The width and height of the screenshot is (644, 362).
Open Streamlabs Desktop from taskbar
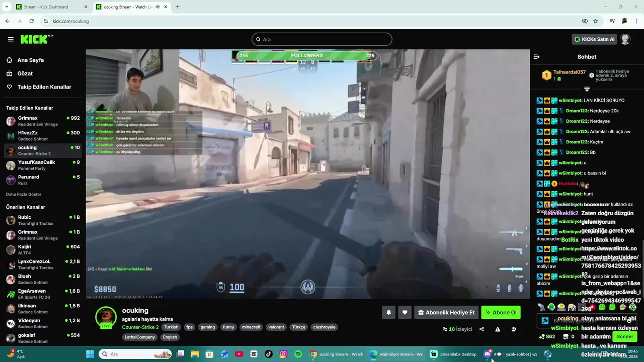pyautogui.click(x=453, y=354)
